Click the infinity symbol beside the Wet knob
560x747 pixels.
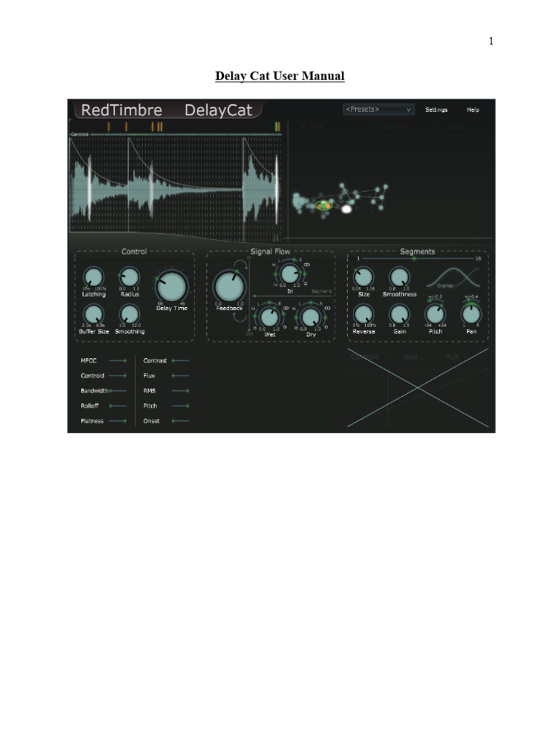286,309
